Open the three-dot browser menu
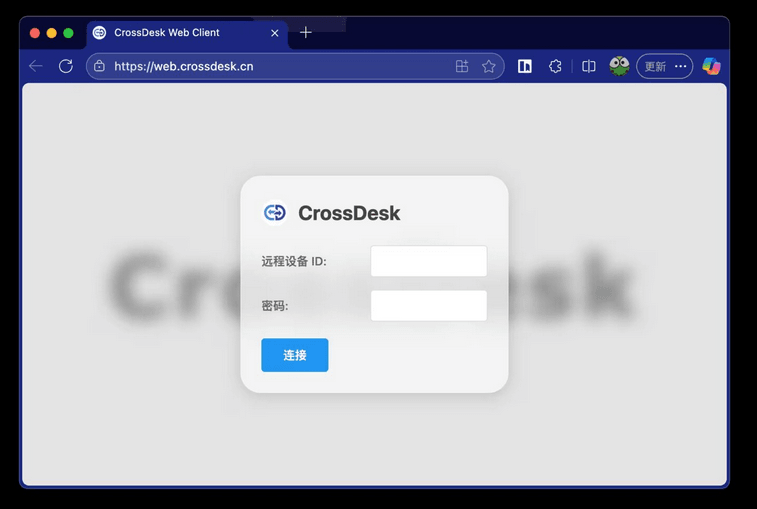757x509 pixels. click(x=680, y=66)
